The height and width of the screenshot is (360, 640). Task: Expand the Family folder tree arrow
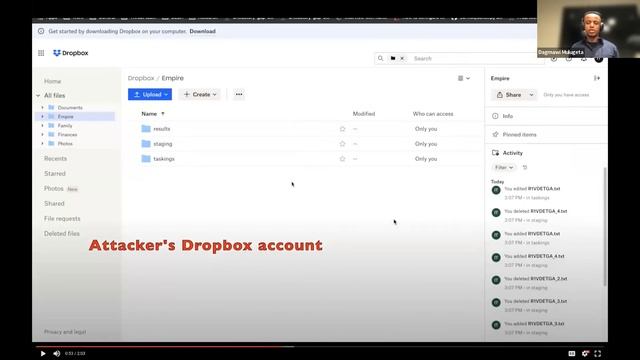click(x=42, y=125)
